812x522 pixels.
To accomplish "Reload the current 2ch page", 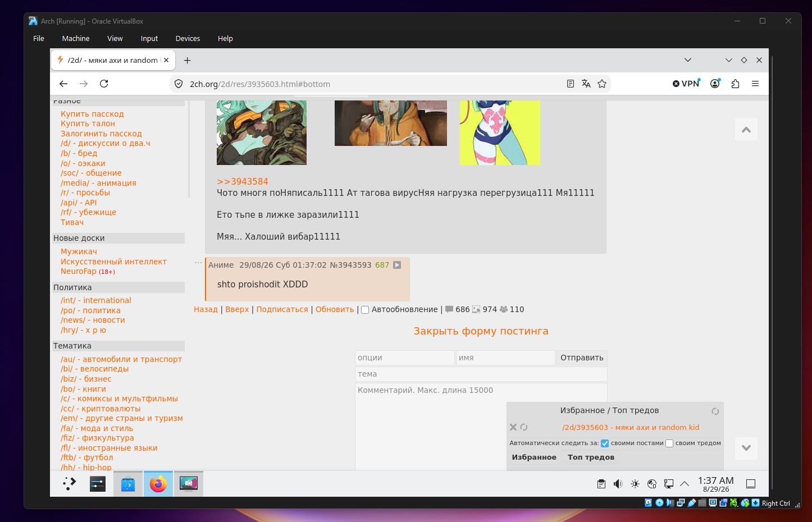I will pos(104,84).
